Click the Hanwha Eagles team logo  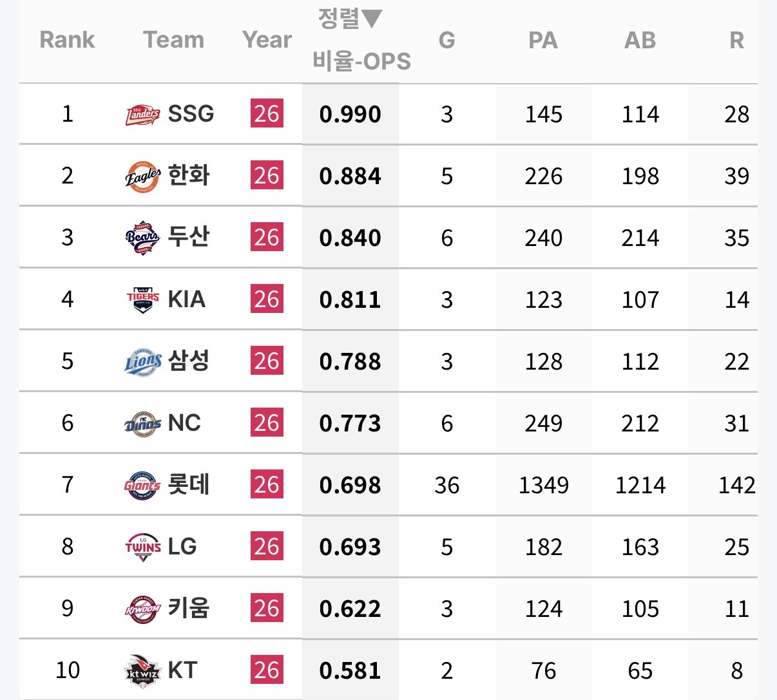coord(143,176)
